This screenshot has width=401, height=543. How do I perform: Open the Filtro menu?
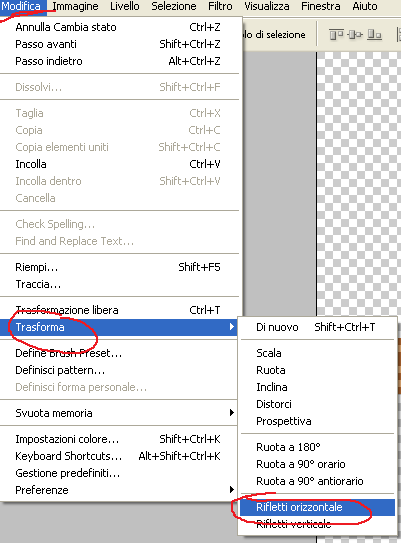coord(220,6)
